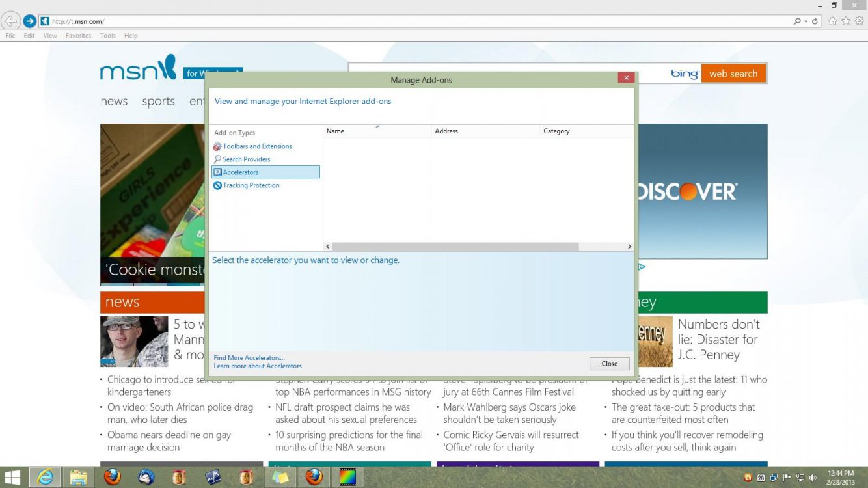The height and width of the screenshot is (488, 868).
Task: Click the scroll right arrow in add-ons list
Action: 629,247
